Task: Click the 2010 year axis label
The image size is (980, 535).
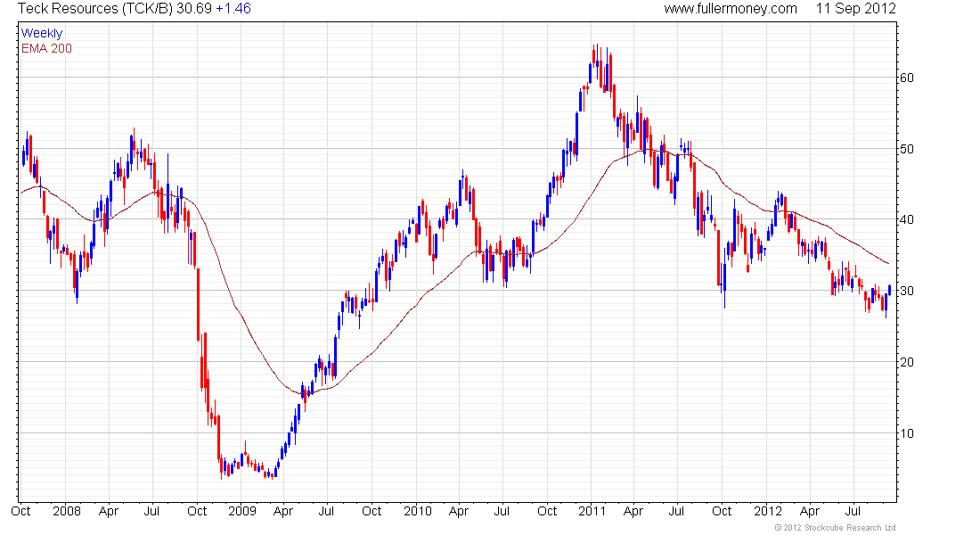Action: [x=418, y=511]
